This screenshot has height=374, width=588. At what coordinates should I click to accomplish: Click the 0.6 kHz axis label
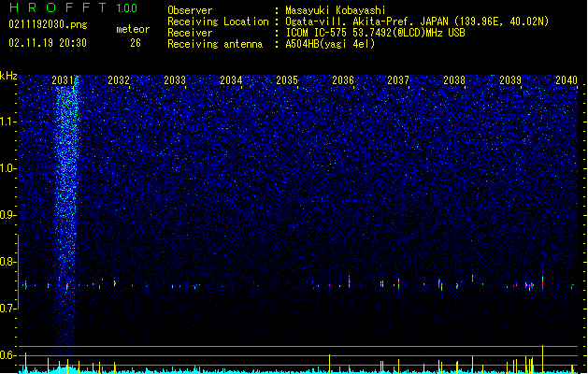coord(8,355)
